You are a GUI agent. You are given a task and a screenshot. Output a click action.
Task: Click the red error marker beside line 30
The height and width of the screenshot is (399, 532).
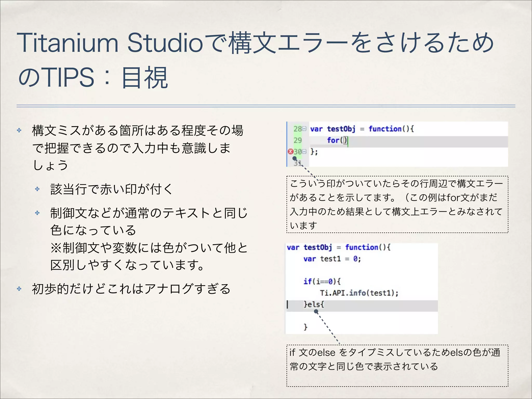(x=290, y=151)
